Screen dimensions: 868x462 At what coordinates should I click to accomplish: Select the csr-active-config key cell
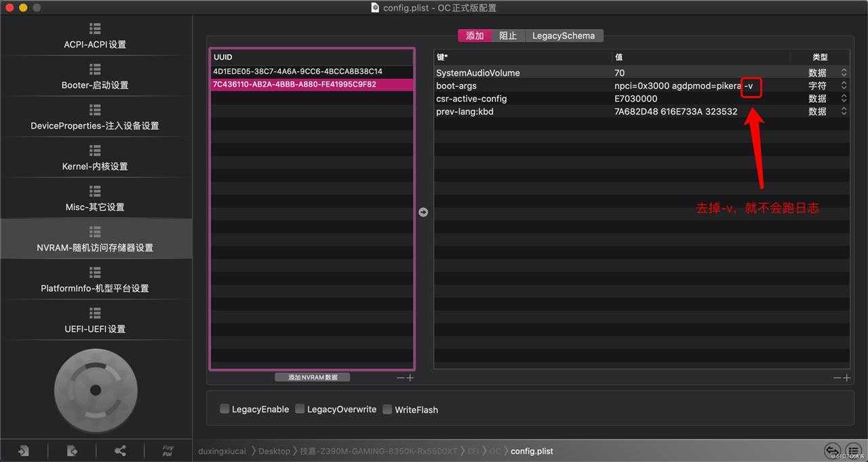click(523, 98)
